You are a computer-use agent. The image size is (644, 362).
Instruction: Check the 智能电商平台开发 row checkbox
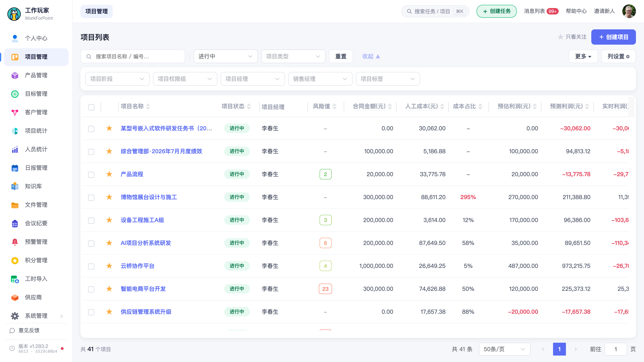[x=91, y=289]
